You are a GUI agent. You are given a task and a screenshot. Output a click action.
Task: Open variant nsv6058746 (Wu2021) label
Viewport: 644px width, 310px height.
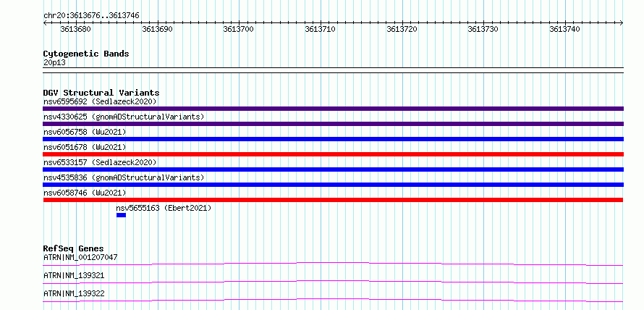(85, 193)
